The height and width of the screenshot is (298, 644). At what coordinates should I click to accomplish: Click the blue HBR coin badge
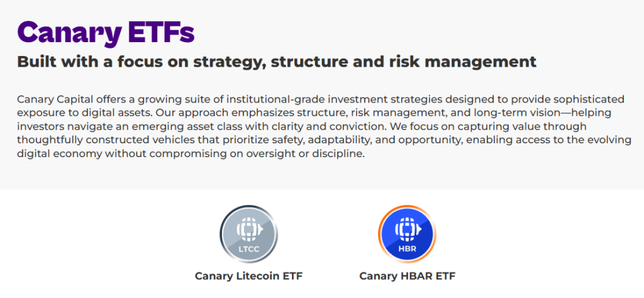407,235
